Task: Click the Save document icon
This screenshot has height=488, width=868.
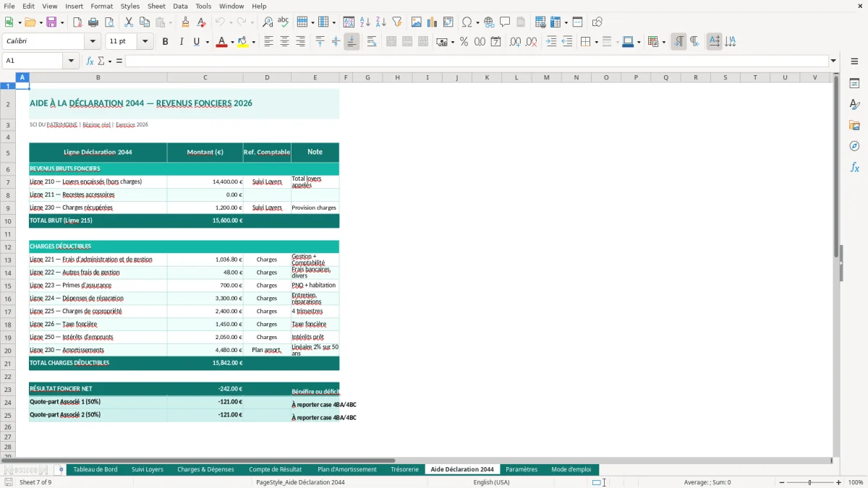Action: click(51, 22)
